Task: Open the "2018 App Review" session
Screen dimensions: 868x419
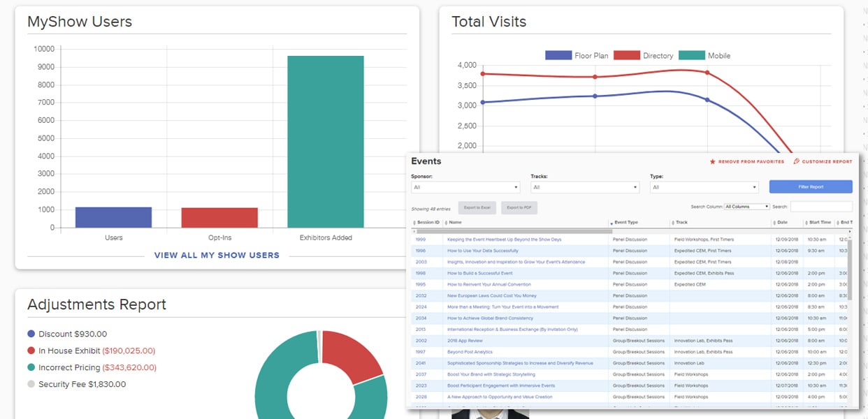Action: [465, 341]
